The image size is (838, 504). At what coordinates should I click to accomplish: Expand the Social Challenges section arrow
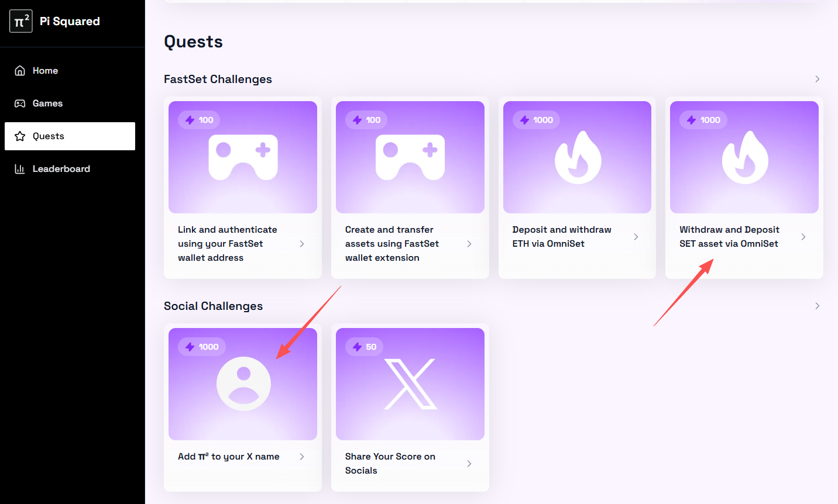click(x=818, y=305)
